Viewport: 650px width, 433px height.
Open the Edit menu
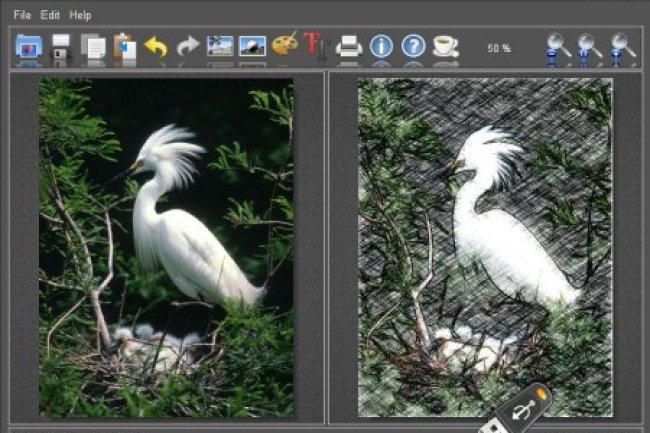[x=50, y=15]
